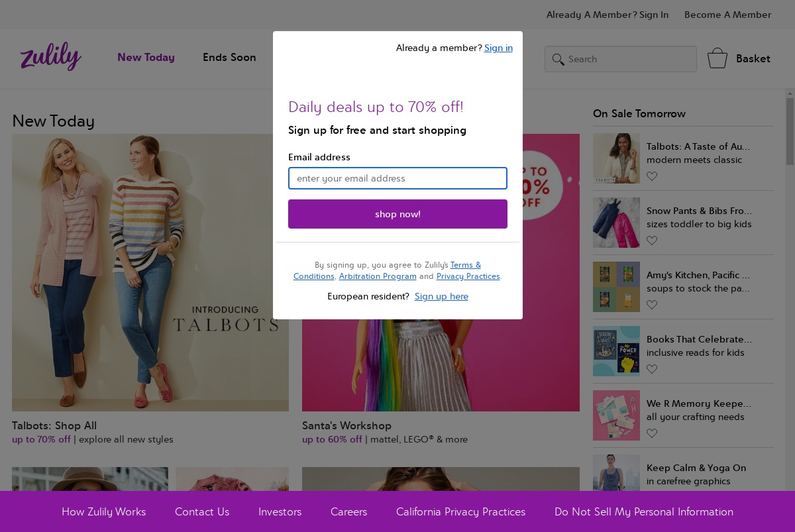Click Become A Member link
This screenshot has width=795, height=532.
pyautogui.click(x=727, y=15)
